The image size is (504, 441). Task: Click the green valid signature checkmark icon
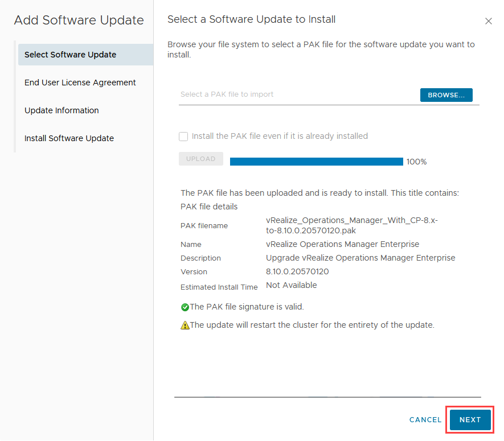(185, 307)
